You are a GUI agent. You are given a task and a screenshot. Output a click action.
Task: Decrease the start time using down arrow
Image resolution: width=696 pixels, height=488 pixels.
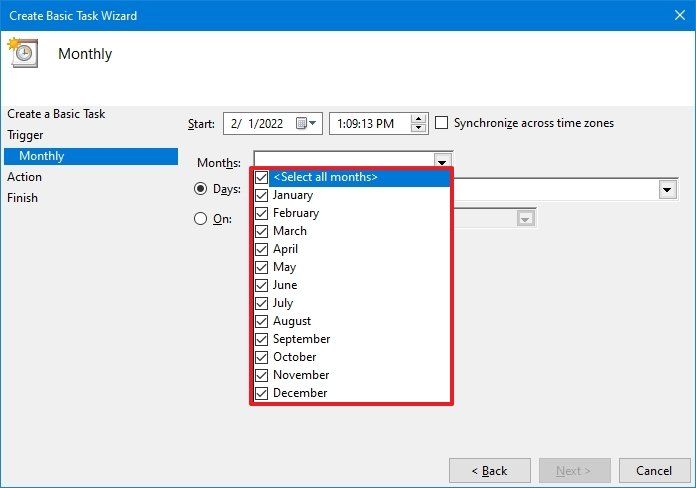pyautogui.click(x=418, y=128)
